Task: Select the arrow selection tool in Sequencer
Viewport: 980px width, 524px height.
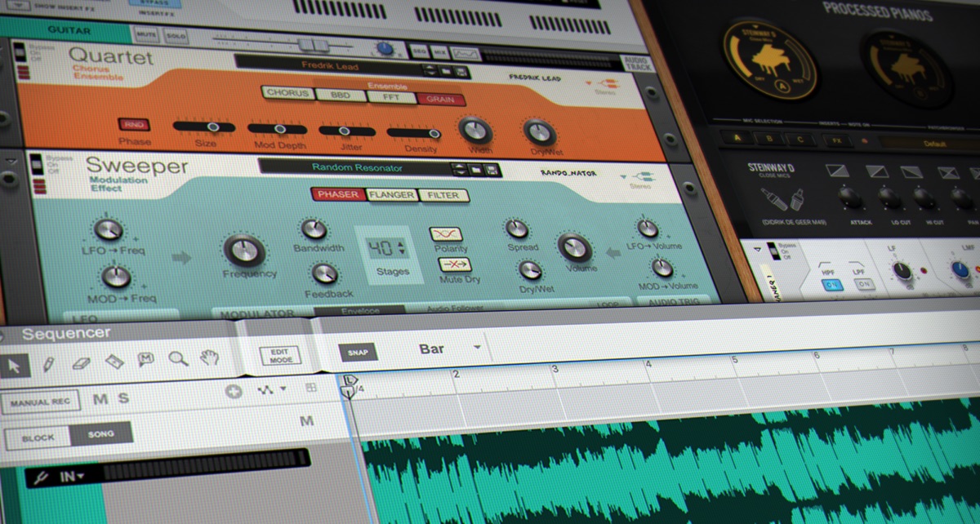Action: (13, 365)
